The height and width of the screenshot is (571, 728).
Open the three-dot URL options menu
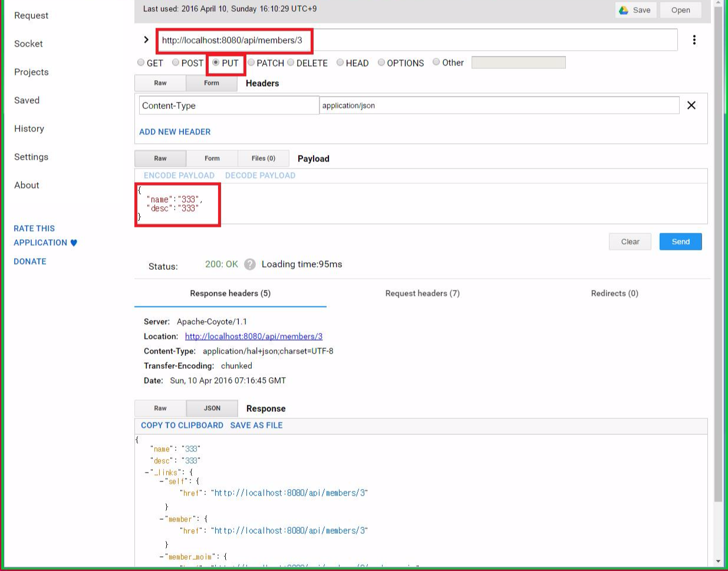pyautogui.click(x=694, y=39)
